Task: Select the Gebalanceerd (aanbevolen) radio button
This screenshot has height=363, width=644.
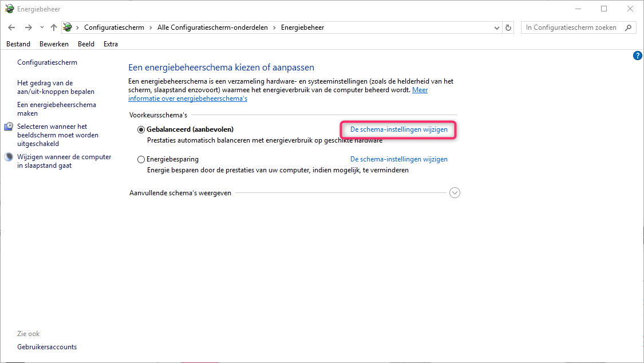Action: coord(141,130)
